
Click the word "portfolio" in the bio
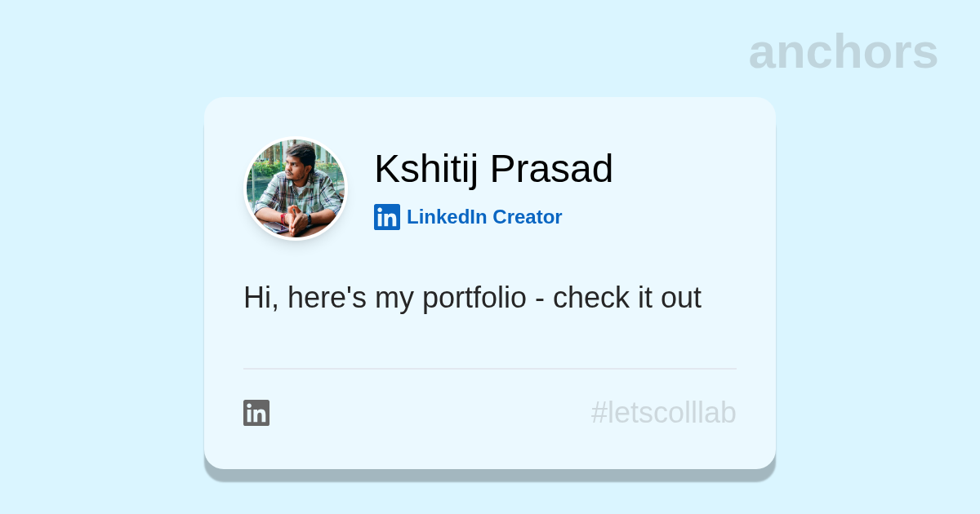(x=474, y=298)
